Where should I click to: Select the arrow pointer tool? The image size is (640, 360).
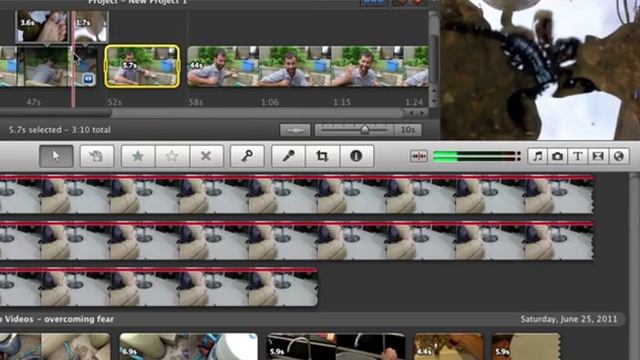[x=56, y=156]
